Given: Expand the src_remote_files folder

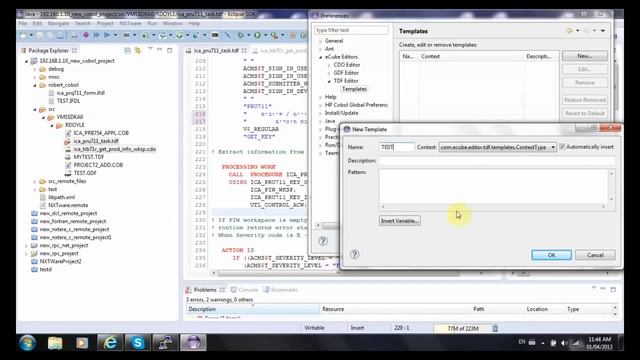Looking at the screenshot, I should click(35, 182).
